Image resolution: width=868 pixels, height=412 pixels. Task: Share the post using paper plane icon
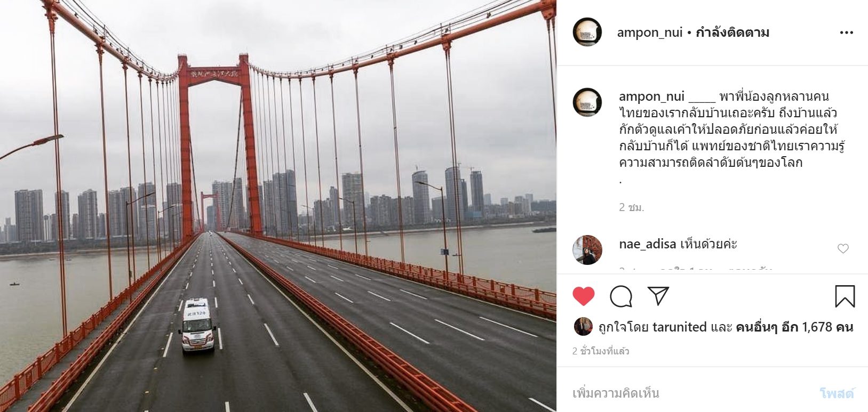click(x=658, y=296)
